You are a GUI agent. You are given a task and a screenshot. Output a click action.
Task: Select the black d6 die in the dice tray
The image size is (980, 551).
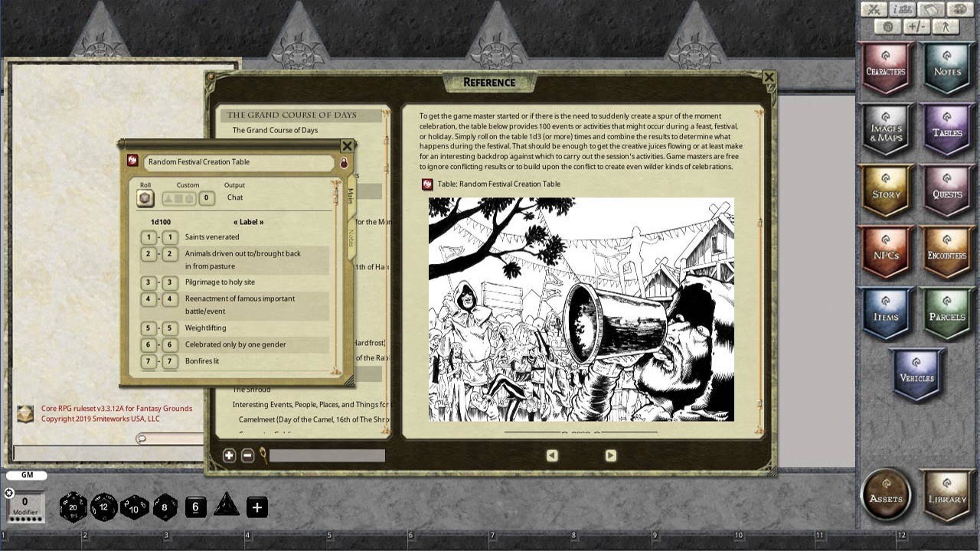tap(195, 506)
